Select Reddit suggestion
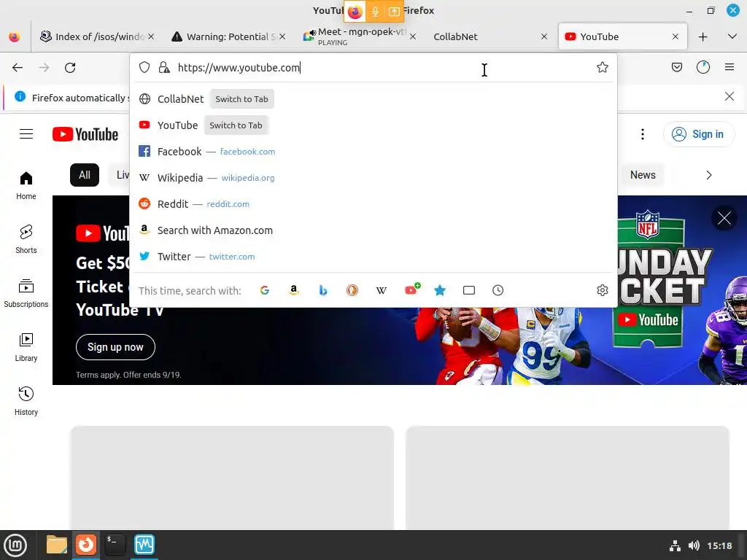Viewport: 747px width, 560px height. pos(373,204)
